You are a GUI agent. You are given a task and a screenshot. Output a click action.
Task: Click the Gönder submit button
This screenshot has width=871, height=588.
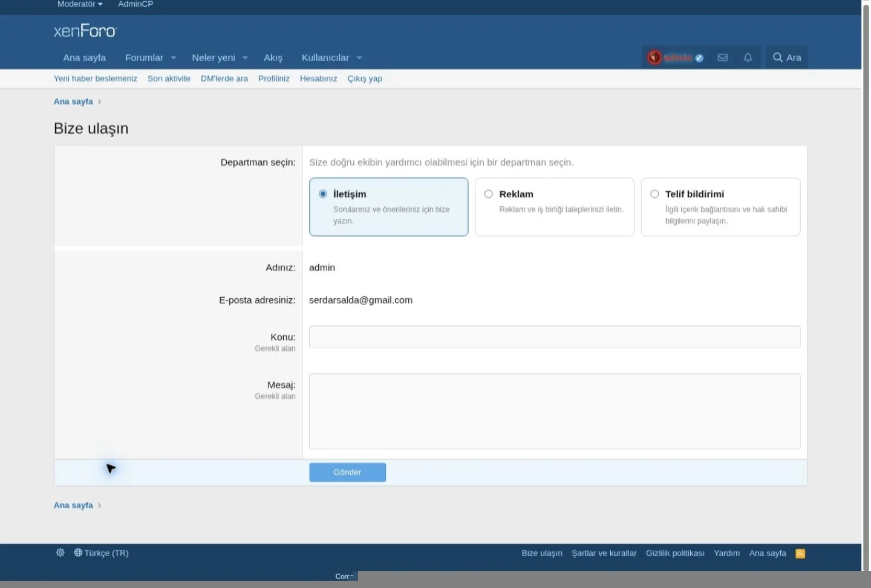[347, 472]
